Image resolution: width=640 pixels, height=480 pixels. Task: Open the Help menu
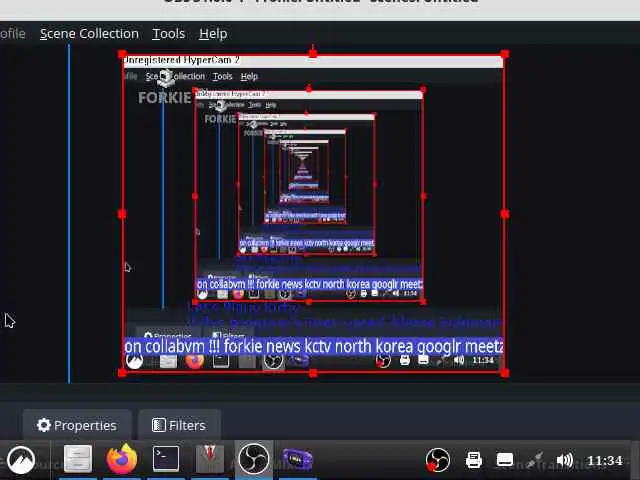pyautogui.click(x=213, y=33)
